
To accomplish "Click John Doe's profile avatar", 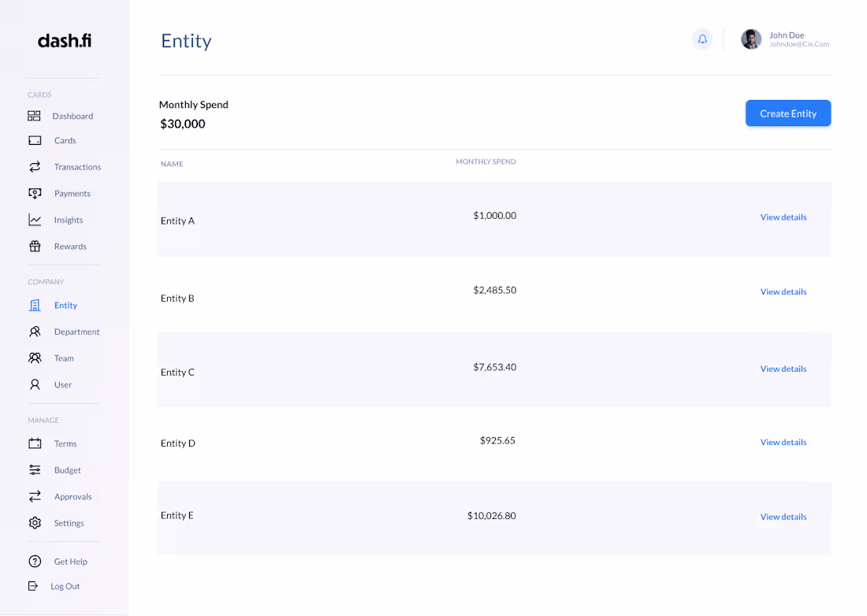I will 751,39.
